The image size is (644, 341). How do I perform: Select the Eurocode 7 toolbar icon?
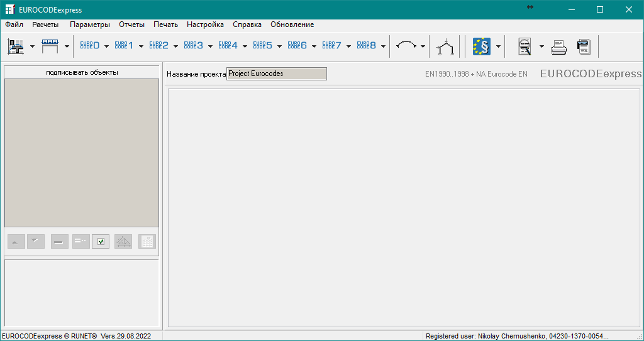pos(331,46)
